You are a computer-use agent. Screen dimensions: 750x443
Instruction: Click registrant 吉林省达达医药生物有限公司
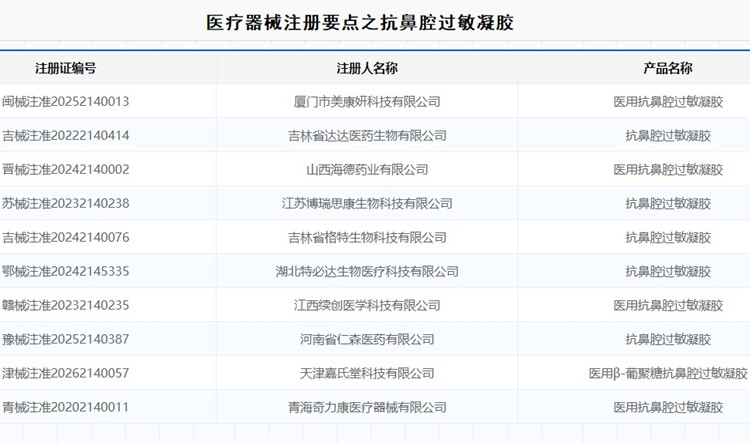(x=367, y=135)
